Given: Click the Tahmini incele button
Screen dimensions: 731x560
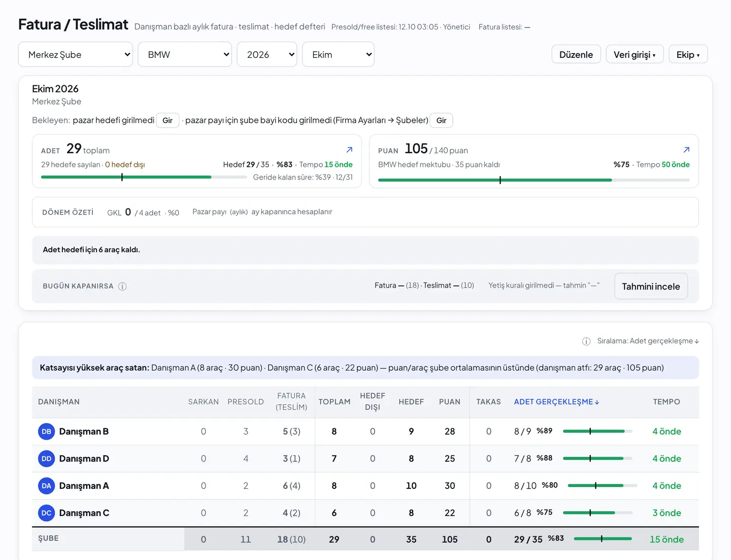Looking at the screenshot, I should (x=651, y=286).
